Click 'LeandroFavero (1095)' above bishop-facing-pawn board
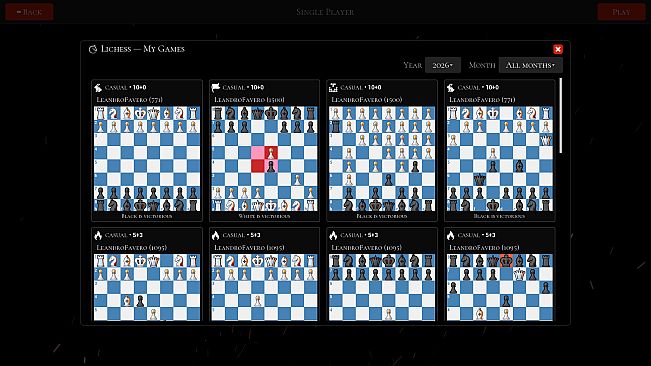The width and height of the screenshot is (651, 366). tap(132, 247)
